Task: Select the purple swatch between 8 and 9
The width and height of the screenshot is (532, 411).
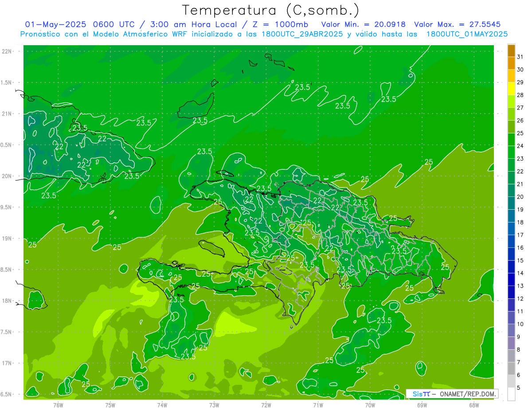Action: point(511,343)
